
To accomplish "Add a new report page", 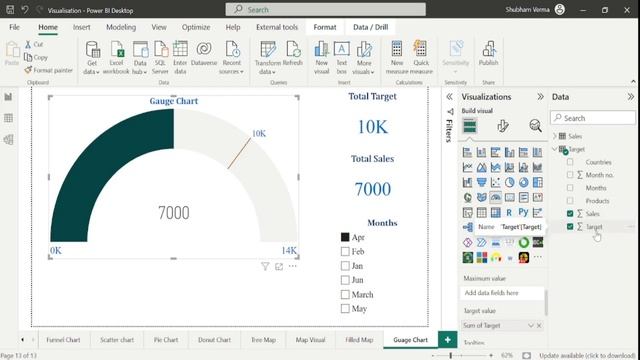I will [448, 340].
